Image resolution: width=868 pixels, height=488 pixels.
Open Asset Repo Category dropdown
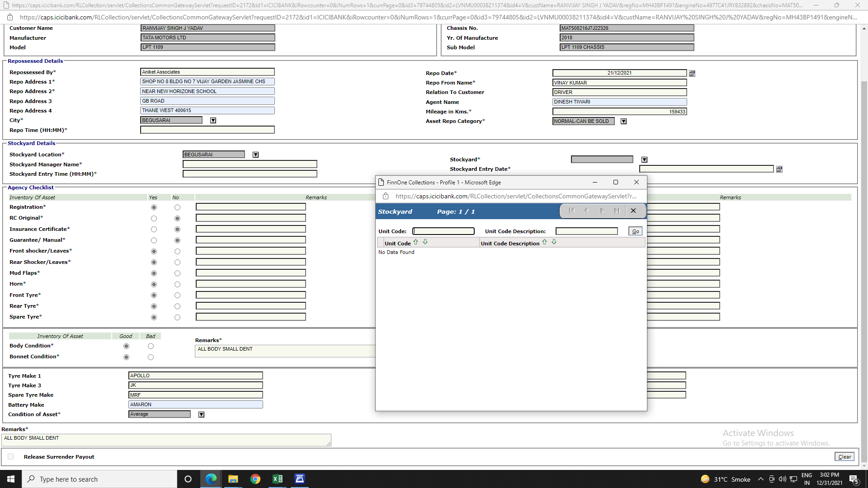click(x=623, y=121)
